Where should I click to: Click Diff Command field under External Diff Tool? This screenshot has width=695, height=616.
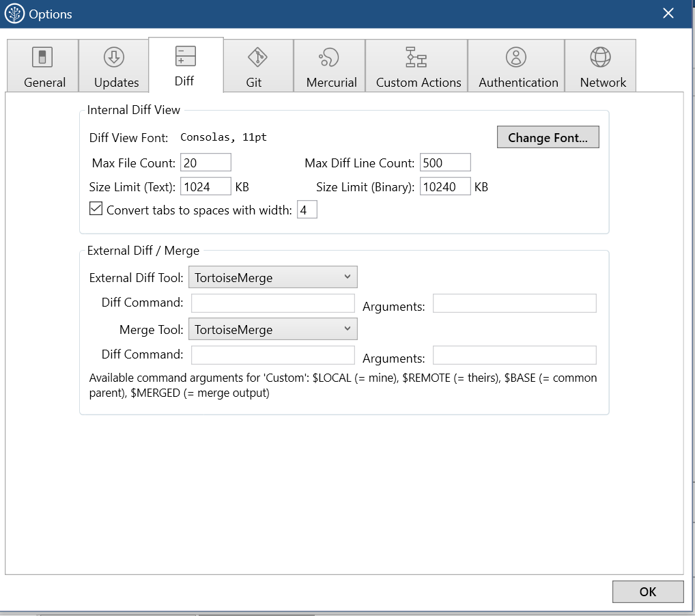273,303
